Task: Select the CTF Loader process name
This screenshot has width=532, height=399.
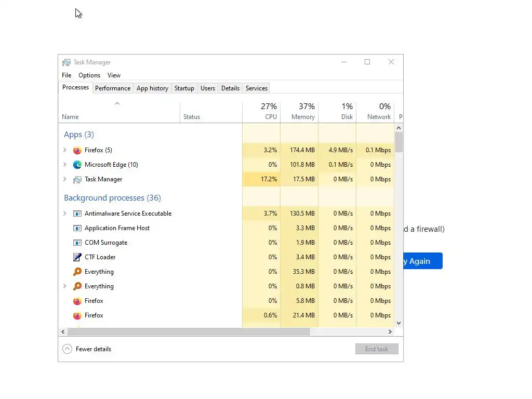Action: coord(100,258)
